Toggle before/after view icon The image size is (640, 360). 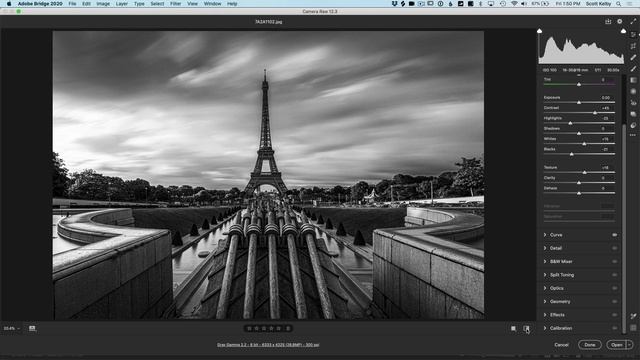[526, 329]
